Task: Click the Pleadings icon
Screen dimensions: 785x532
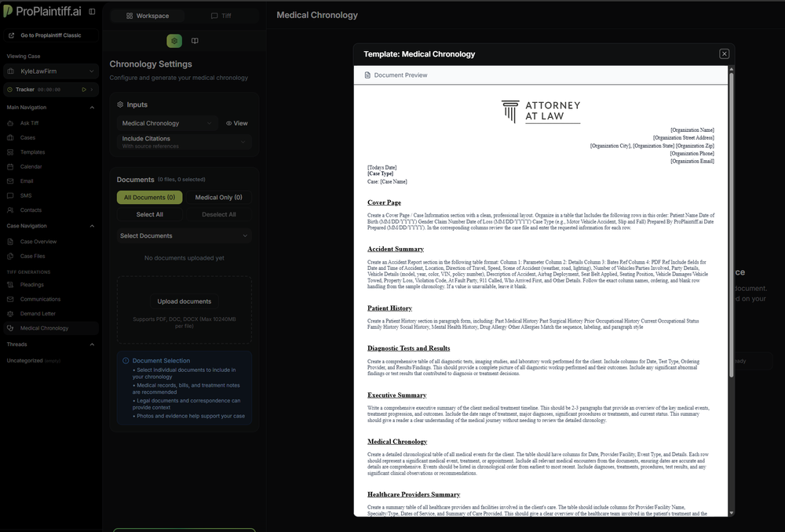Action: [x=10, y=285]
